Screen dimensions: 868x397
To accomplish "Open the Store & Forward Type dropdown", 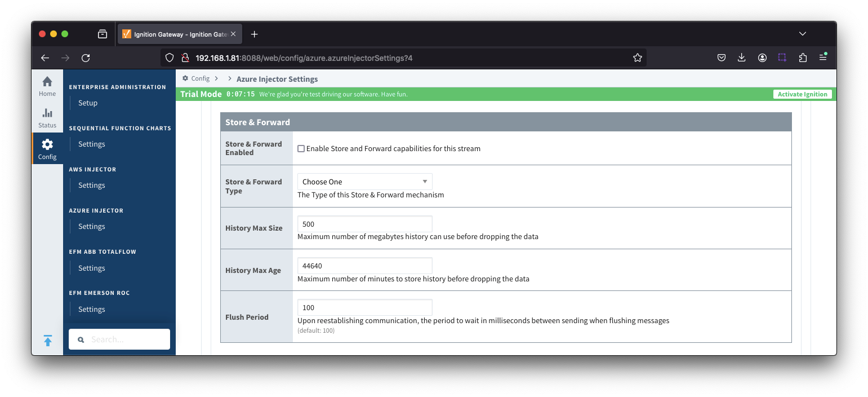I will [x=364, y=182].
